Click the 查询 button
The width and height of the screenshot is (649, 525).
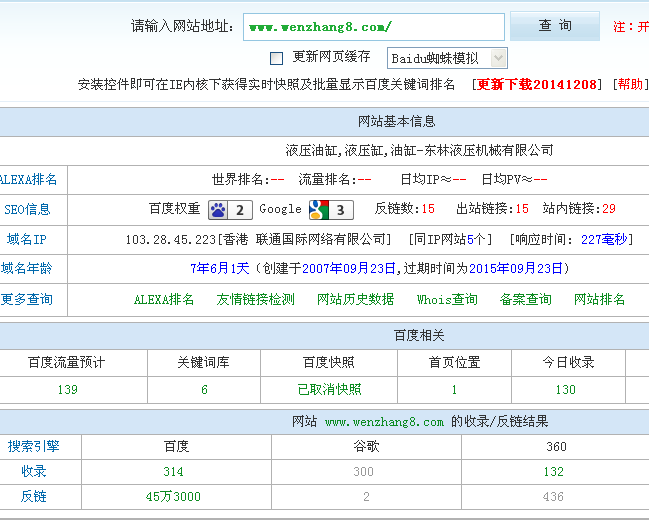point(554,26)
